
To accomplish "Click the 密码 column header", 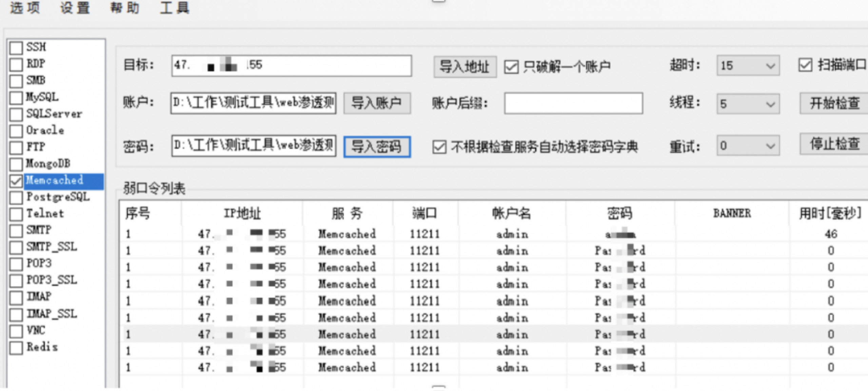I will pyautogui.click(x=619, y=213).
